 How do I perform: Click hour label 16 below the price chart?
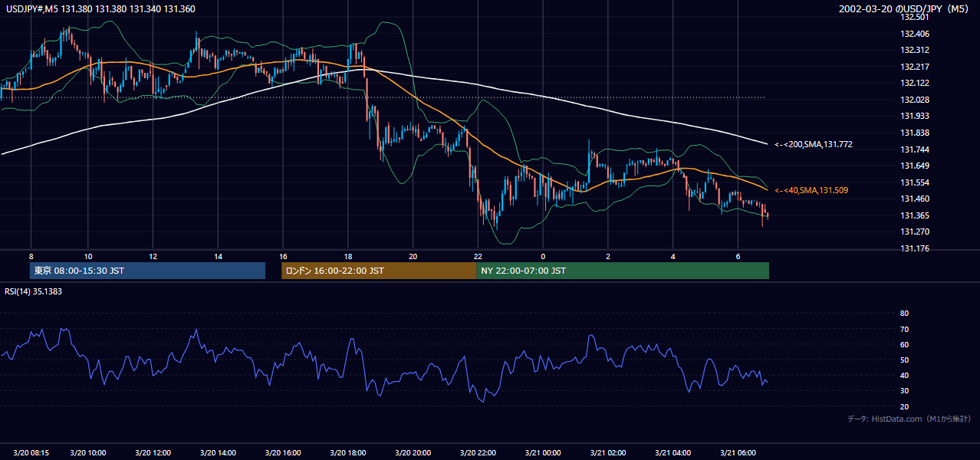point(283,256)
